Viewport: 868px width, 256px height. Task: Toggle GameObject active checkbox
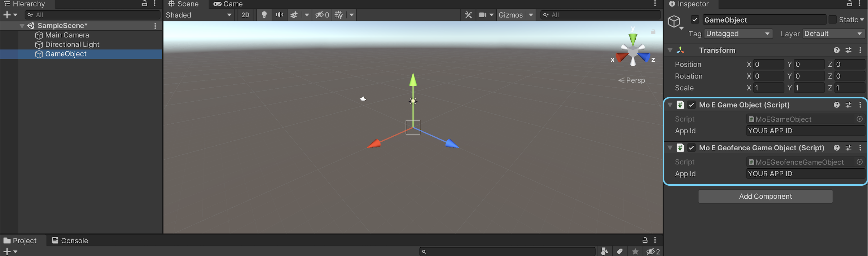(x=695, y=20)
